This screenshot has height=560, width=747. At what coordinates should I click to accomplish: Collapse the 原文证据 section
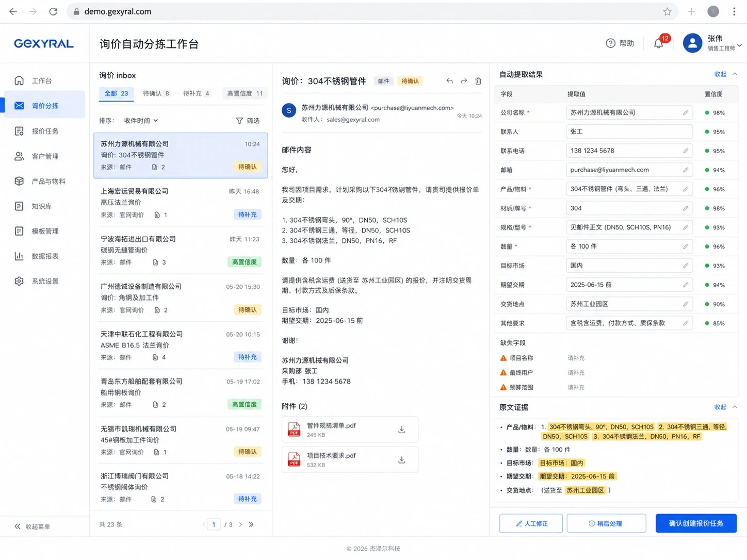coord(725,407)
